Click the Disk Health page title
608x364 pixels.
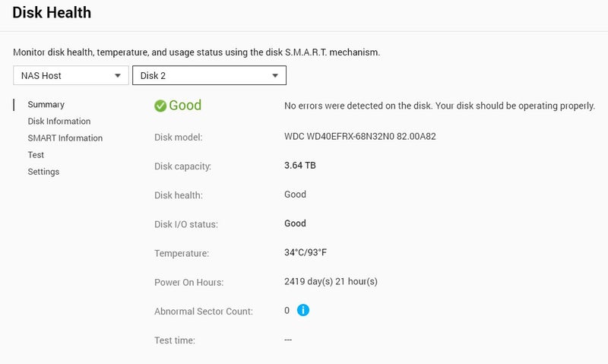point(52,13)
